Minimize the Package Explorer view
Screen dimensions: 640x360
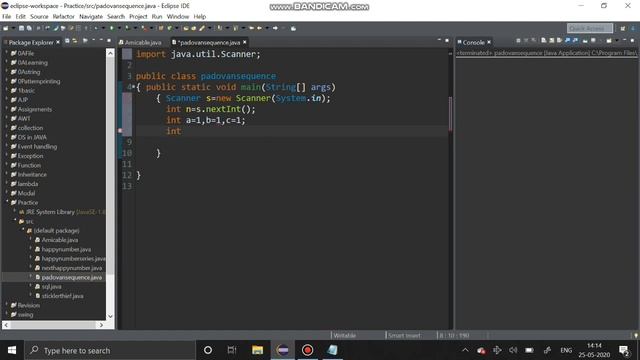coord(101,40)
